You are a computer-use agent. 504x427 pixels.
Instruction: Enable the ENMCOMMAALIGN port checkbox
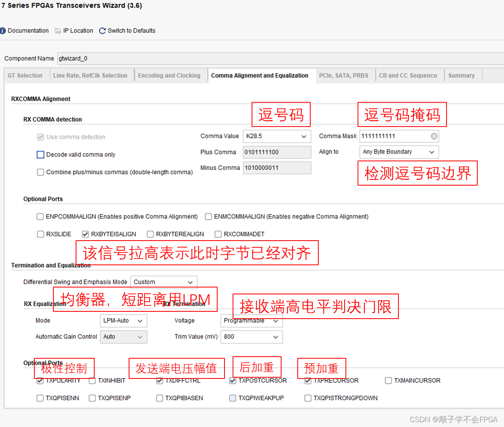click(208, 217)
